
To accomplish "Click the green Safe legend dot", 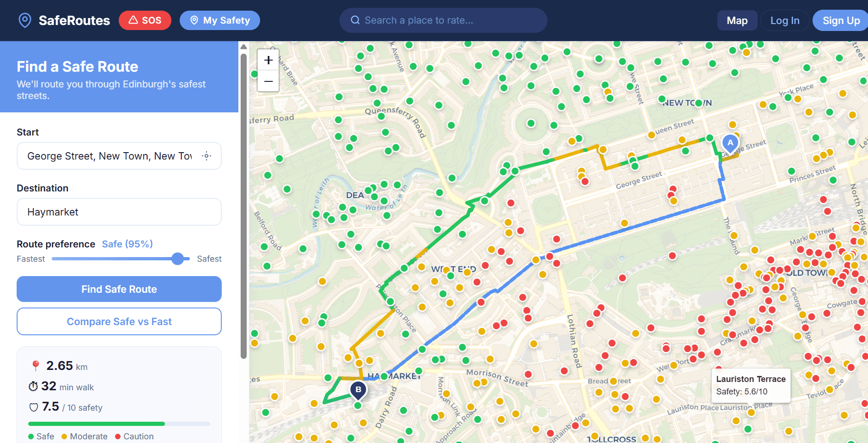I will pyautogui.click(x=31, y=437).
